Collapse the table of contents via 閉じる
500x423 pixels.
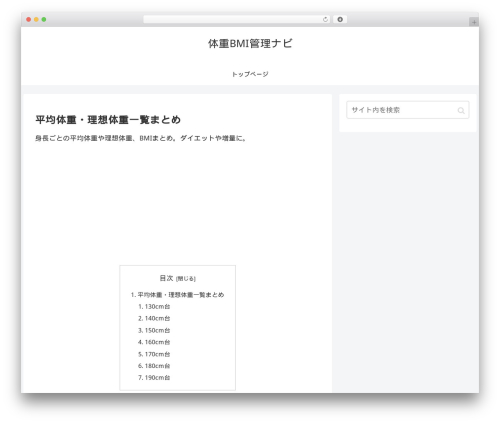(186, 279)
